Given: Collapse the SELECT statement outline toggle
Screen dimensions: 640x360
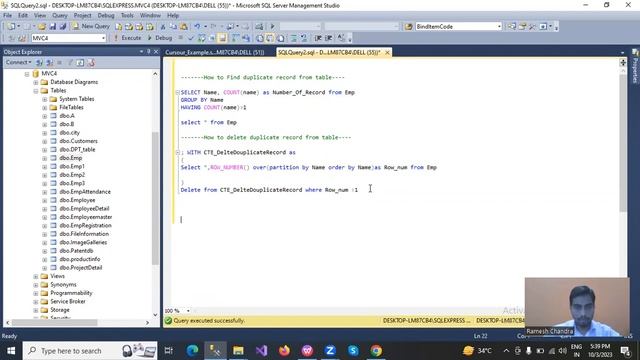Looking at the screenshot, I should pos(178,93).
